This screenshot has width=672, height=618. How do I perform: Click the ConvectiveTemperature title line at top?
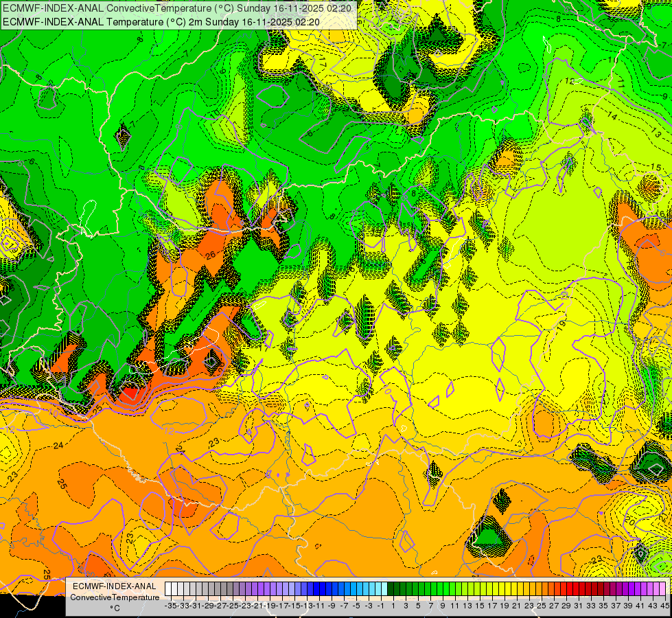pyautogui.click(x=177, y=8)
